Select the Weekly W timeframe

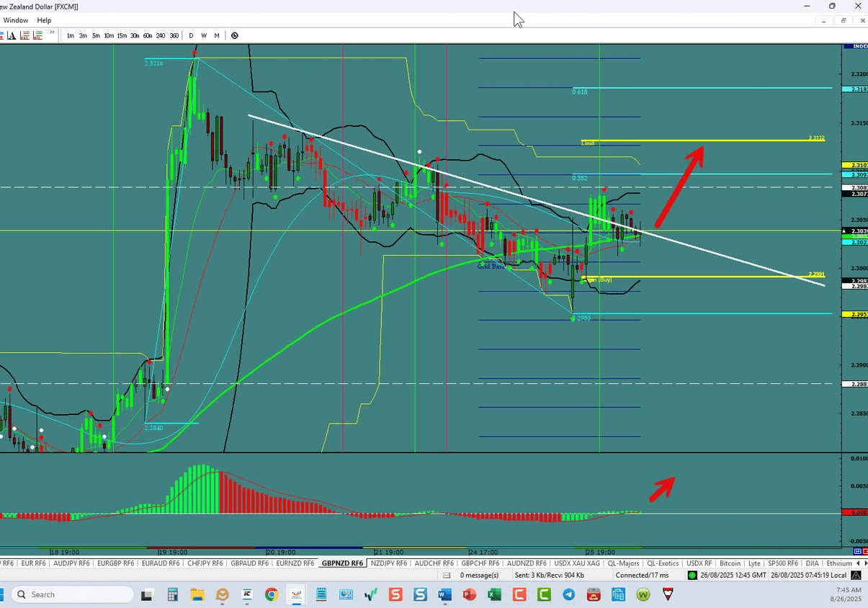pos(204,35)
